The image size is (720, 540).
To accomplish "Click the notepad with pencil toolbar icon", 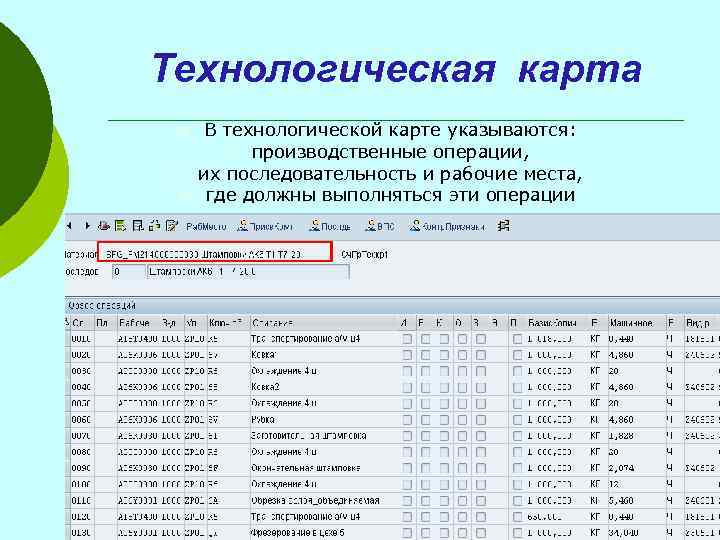I will [172, 226].
